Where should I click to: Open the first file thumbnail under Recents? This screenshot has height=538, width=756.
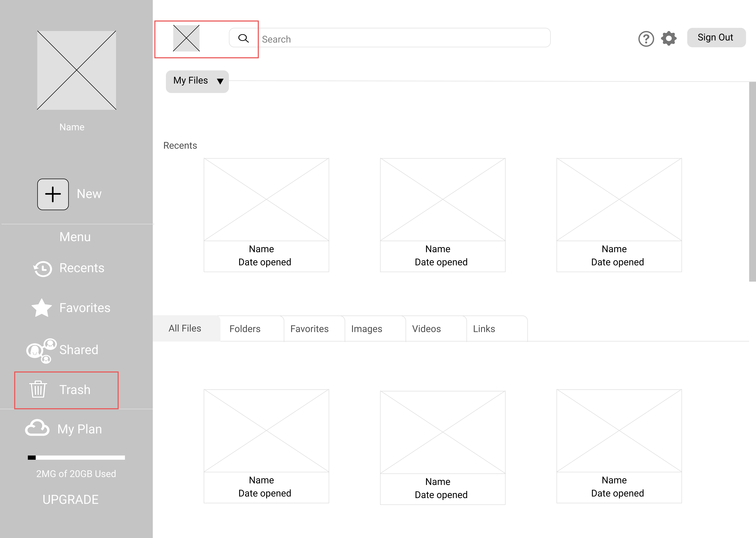click(x=266, y=215)
